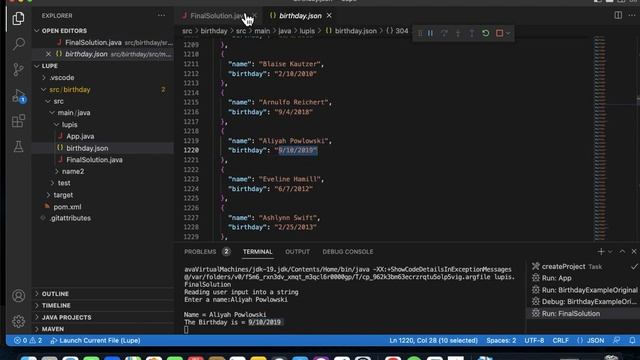
Task: Change the UTF-8 file encoding
Action: (534, 340)
